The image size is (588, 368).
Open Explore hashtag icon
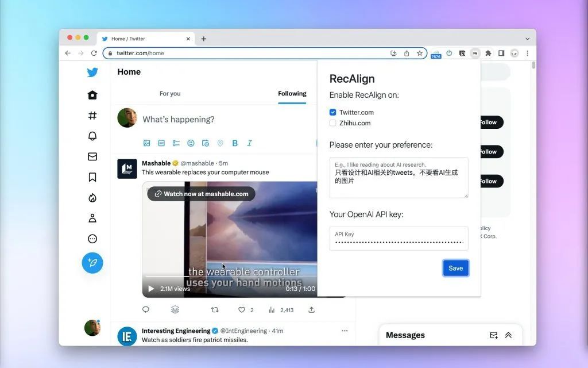coord(92,115)
